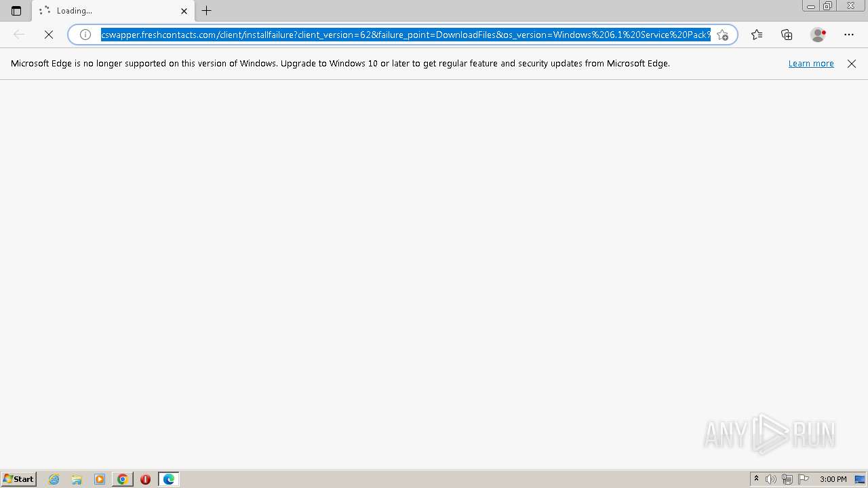Open the Favorites list
Image resolution: width=868 pixels, height=488 pixels.
[x=757, y=35]
